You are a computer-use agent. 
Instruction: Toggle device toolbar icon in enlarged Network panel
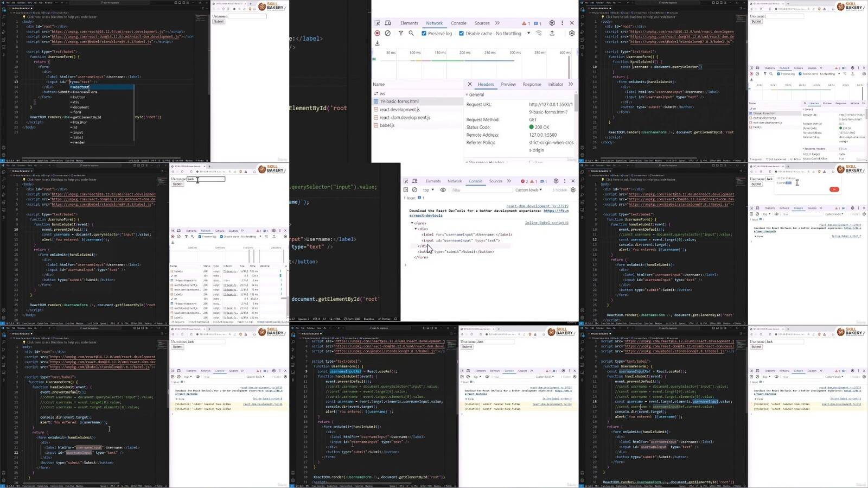(388, 23)
